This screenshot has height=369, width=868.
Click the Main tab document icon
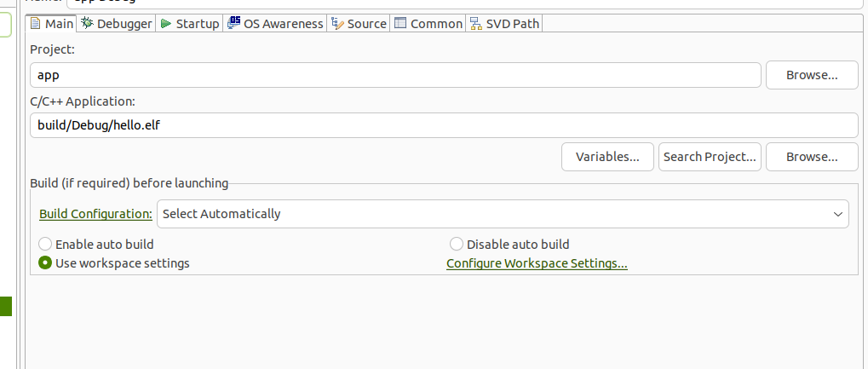coord(36,24)
